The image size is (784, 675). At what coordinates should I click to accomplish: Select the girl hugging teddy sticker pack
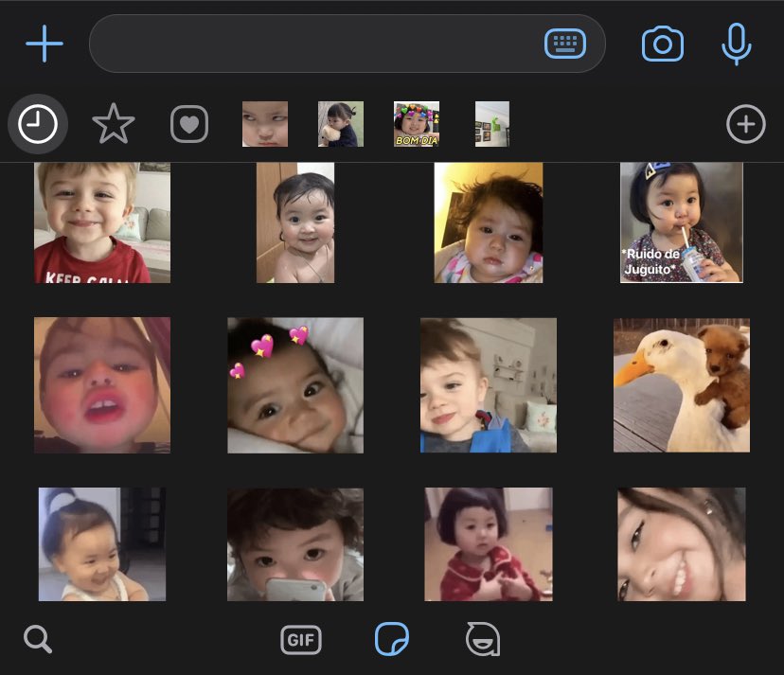tap(341, 124)
